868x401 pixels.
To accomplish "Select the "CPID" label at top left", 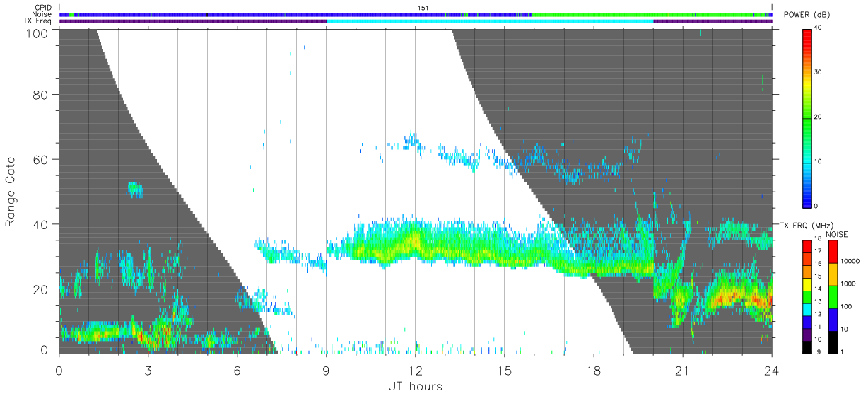I will pos(44,8).
